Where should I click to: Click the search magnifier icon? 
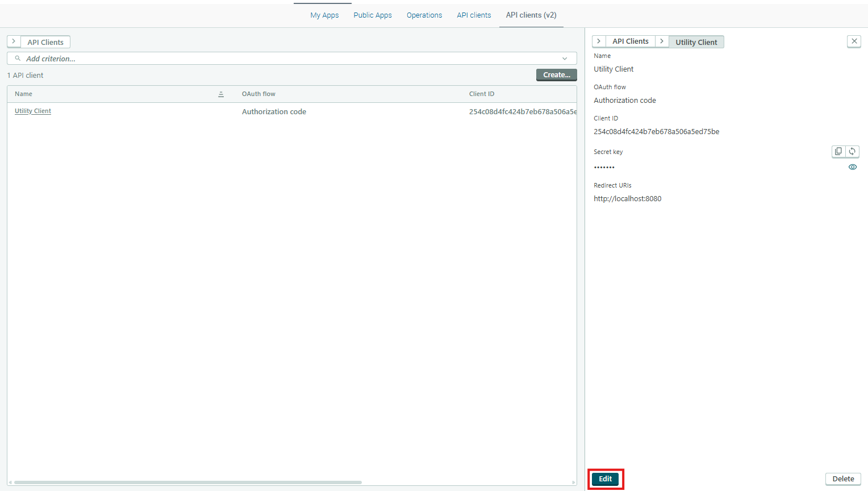click(x=18, y=59)
